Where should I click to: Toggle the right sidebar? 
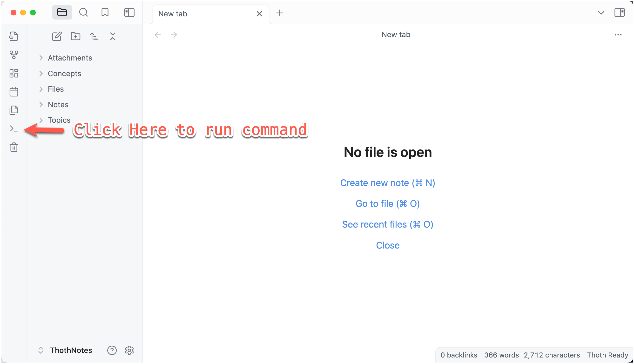(x=620, y=13)
